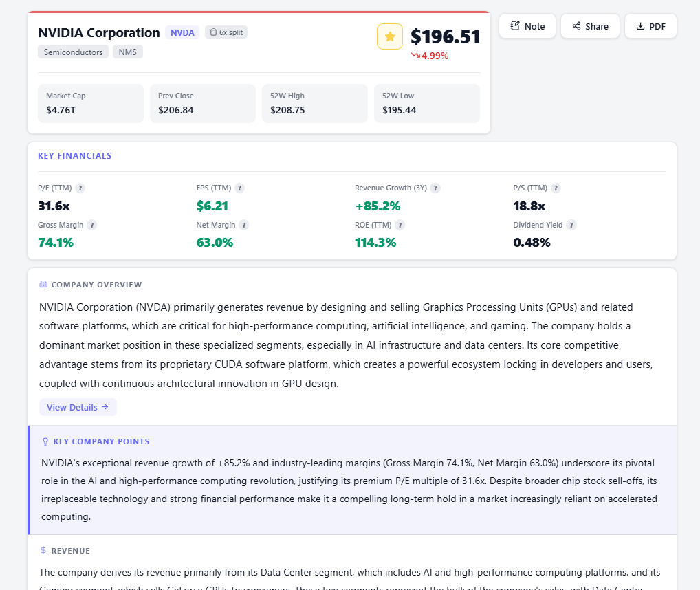This screenshot has width=700, height=590.
Task: Click the P/S (TTM) help icon
Action: (x=556, y=188)
